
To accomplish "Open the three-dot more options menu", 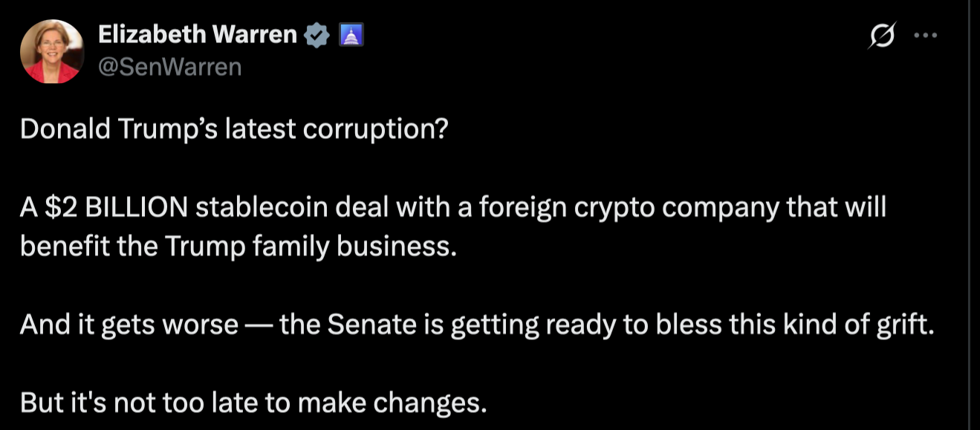I will click(925, 35).
